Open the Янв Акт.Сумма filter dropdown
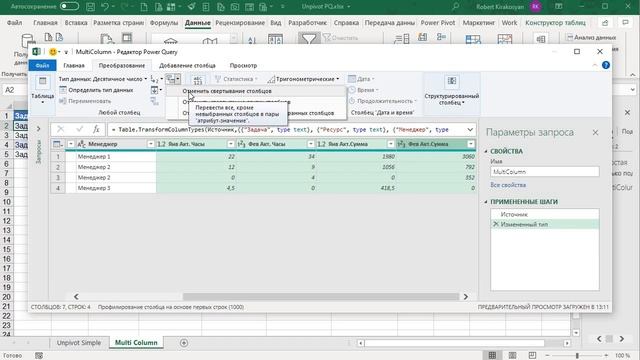 pos(391,144)
